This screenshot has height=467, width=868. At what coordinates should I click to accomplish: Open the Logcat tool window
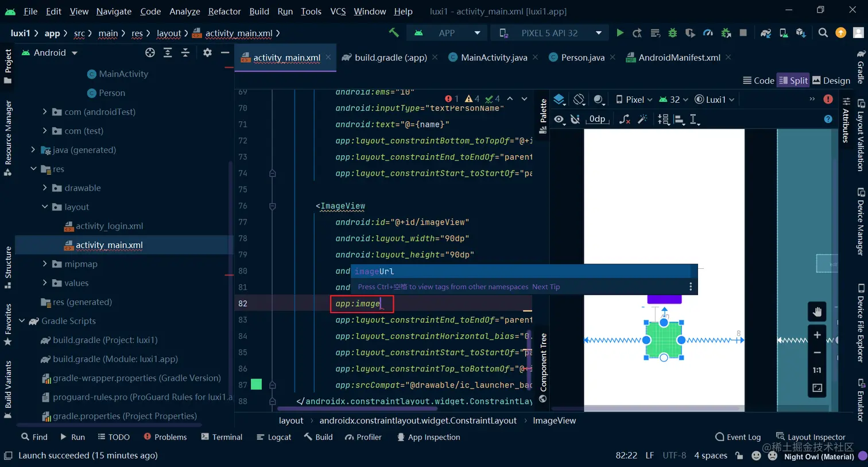(x=274, y=437)
